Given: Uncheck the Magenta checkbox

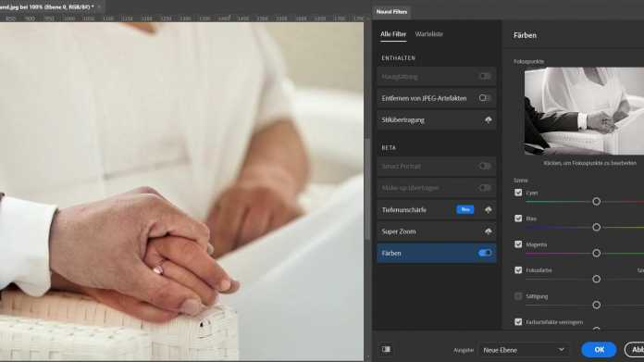Looking at the screenshot, I should [x=518, y=244].
